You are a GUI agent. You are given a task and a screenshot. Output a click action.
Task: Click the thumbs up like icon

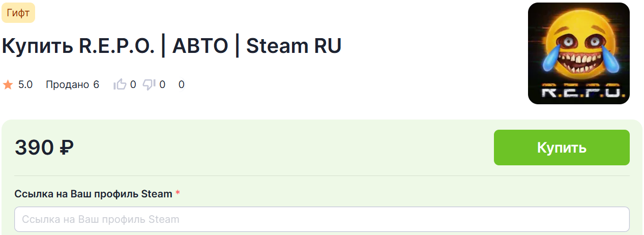point(120,84)
